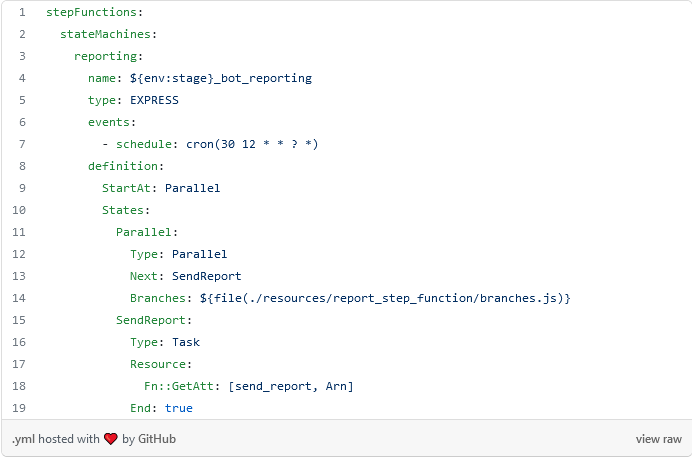Viewport: 692px width, 457px height.
Task: Click the red heart icon in footer
Action: (x=111, y=439)
